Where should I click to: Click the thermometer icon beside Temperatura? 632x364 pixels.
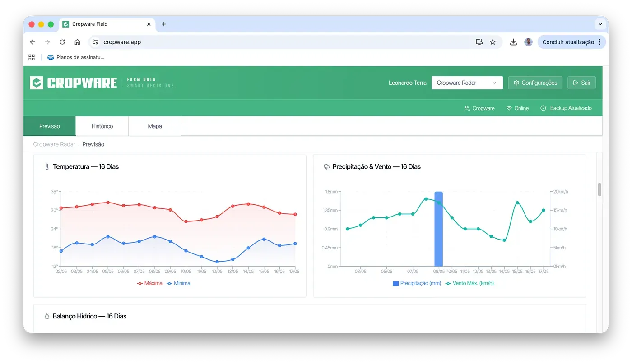pos(46,167)
